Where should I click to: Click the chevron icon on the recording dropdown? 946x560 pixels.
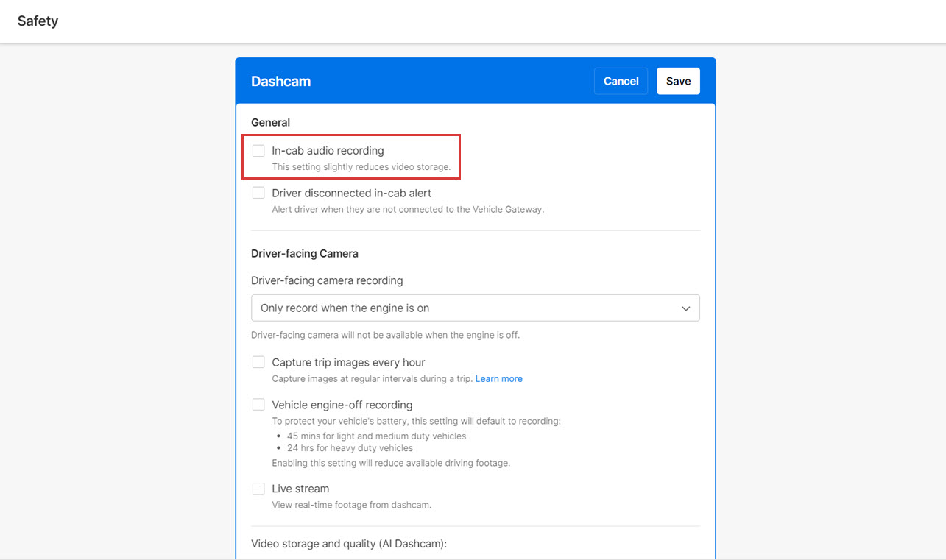(685, 308)
